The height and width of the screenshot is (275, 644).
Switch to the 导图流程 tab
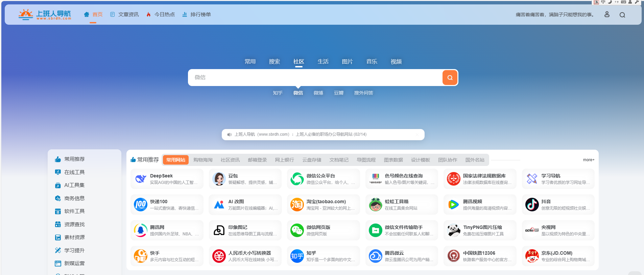point(366,160)
